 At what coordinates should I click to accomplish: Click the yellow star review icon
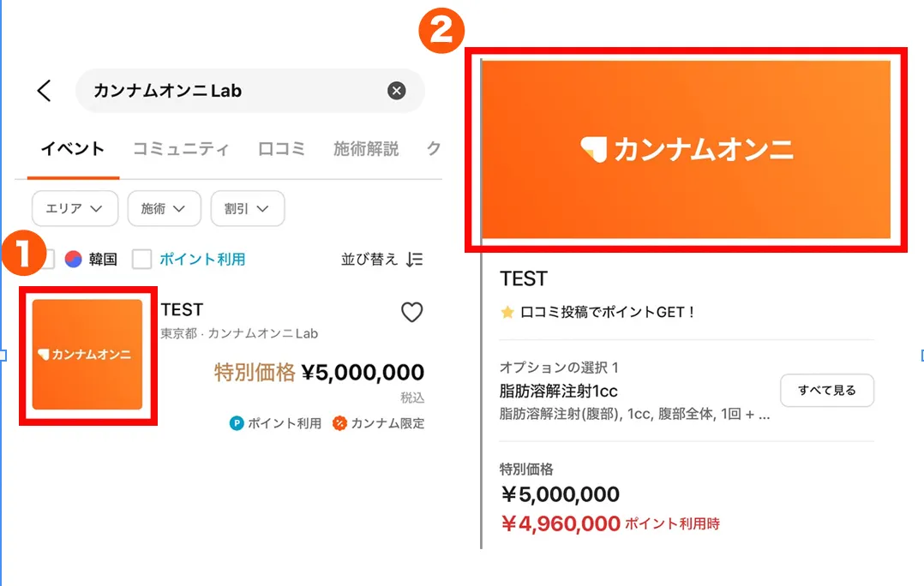point(507,313)
